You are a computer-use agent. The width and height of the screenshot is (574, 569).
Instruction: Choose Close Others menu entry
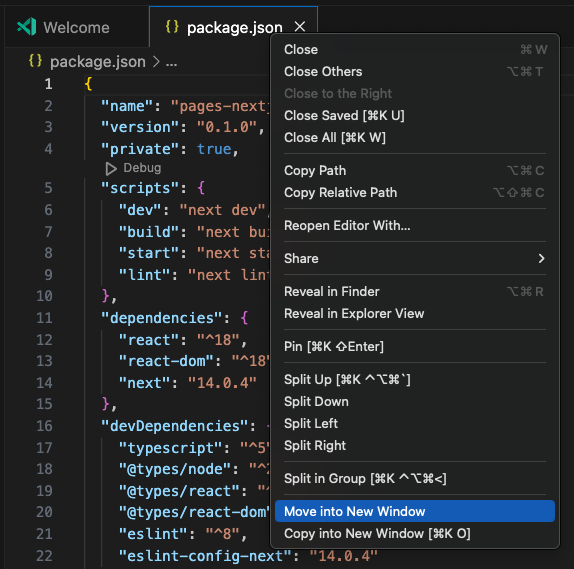coord(415,71)
